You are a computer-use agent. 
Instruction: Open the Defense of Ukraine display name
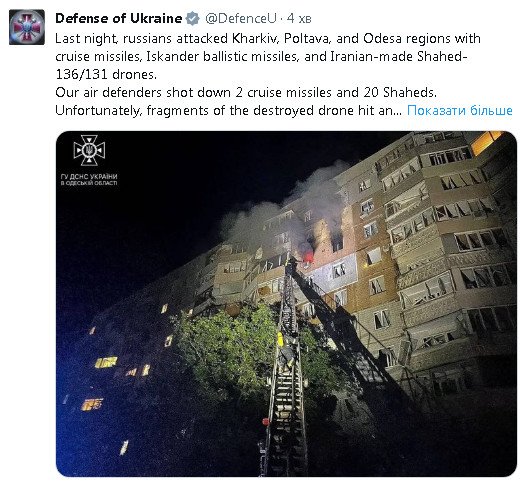119,18
